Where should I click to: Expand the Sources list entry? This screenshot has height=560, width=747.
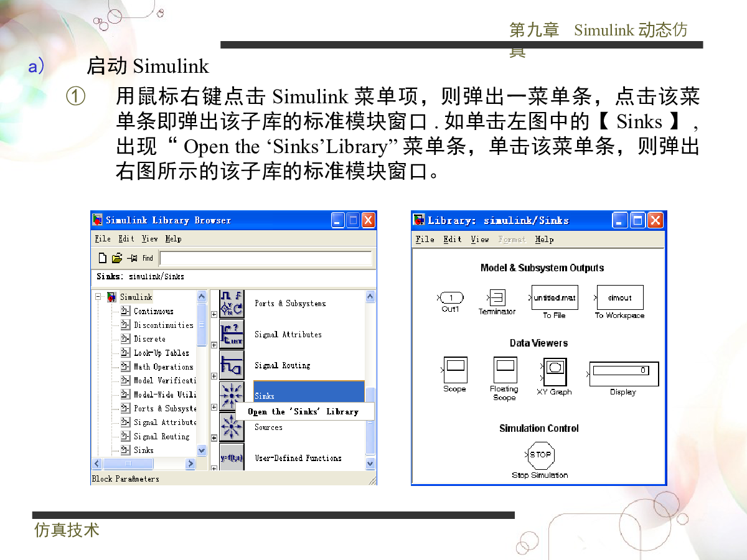click(x=214, y=438)
